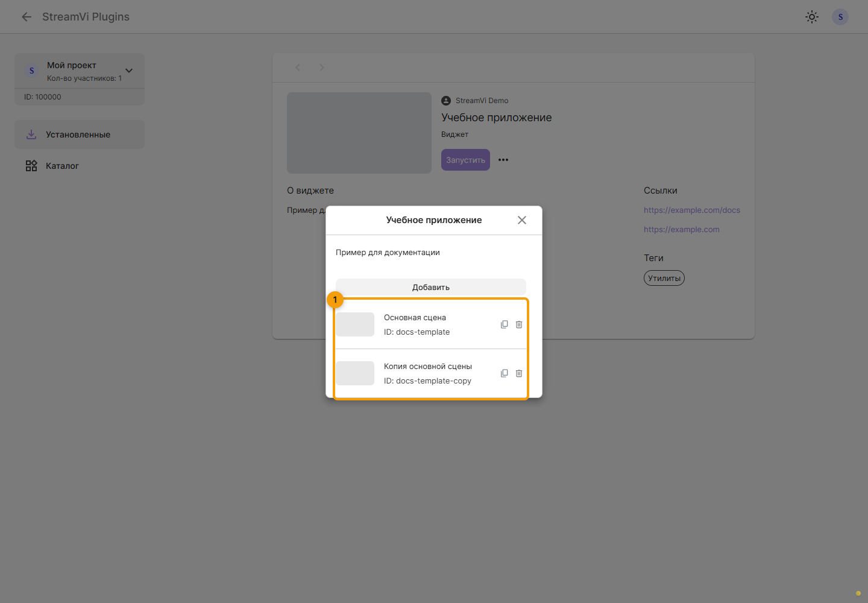This screenshot has width=868, height=603.
Task: Delete the Копия основной сцены entry
Action: coord(519,373)
